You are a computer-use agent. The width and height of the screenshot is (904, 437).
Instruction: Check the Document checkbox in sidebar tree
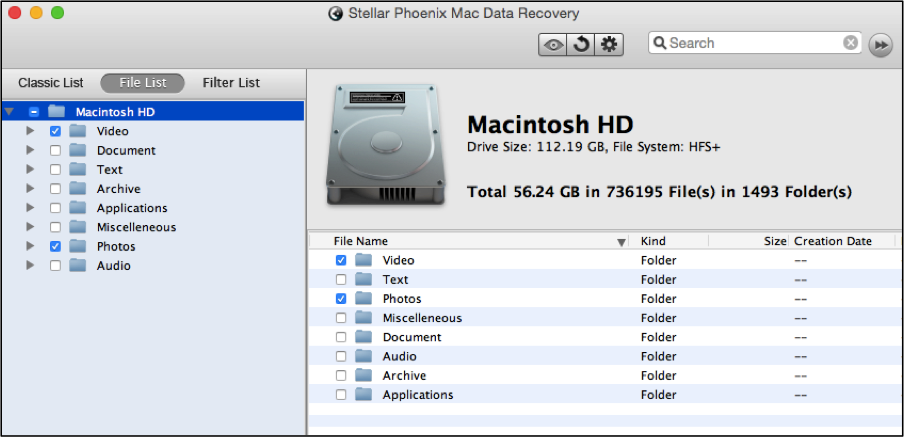pos(55,150)
